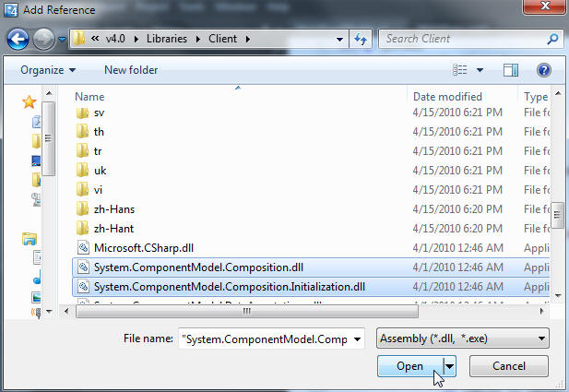
Task: Go back using the blue Back arrow
Action: pos(18,39)
